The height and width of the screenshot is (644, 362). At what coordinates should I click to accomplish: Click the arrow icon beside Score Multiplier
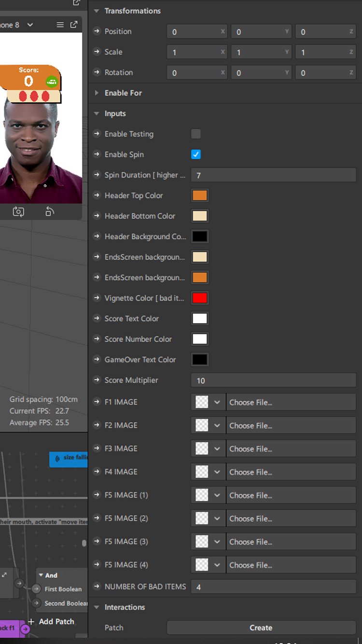coord(97,380)
